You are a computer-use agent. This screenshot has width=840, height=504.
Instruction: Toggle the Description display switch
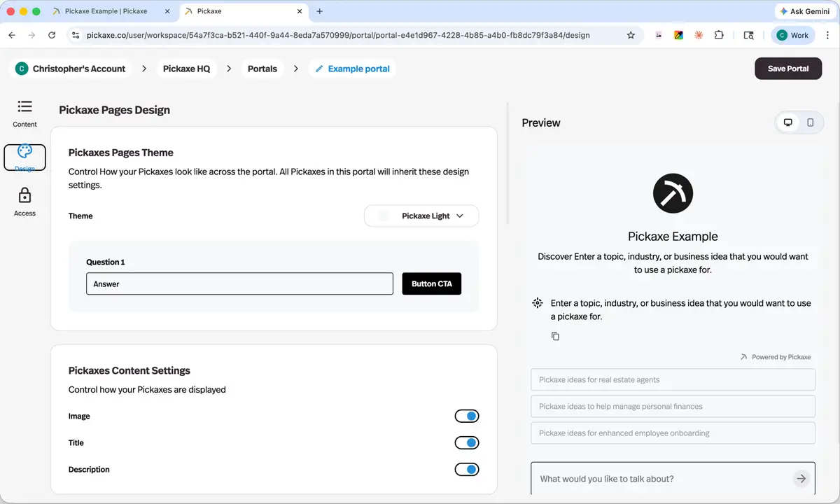point(467,470)
